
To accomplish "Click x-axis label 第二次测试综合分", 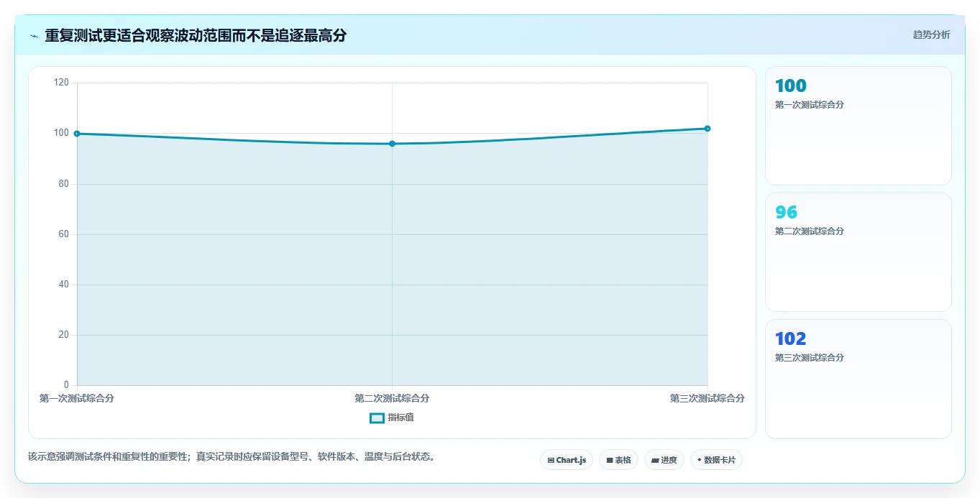I will (x=392, y=398).
